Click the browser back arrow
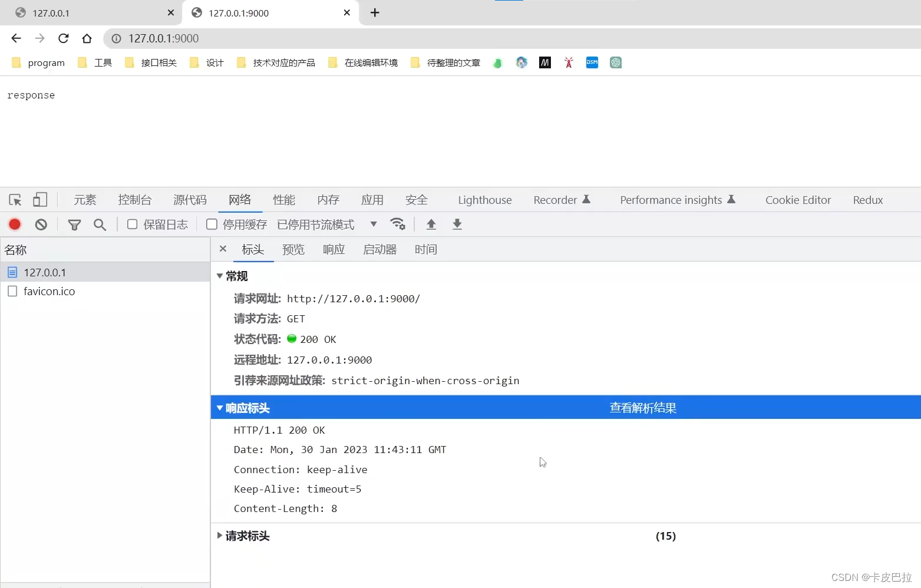This screenshot has height=588, width=921. click(x=16, y=38)
